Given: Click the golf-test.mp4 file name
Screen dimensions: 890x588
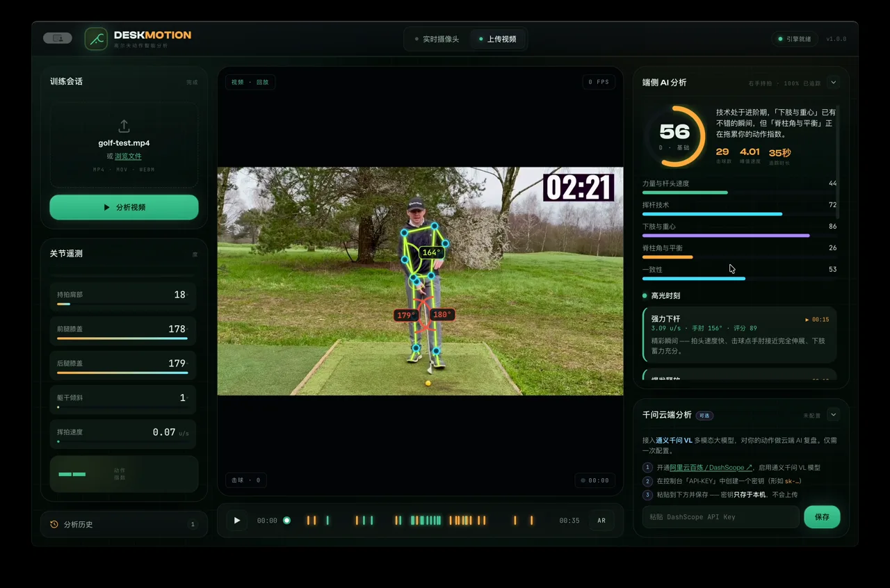Looking at the screenshot, I should pyautogui.click(x=124, y=143).
